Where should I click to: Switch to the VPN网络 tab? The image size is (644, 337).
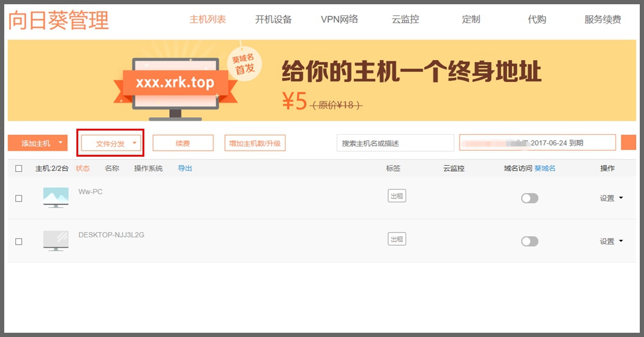click(x=339, y=19)
